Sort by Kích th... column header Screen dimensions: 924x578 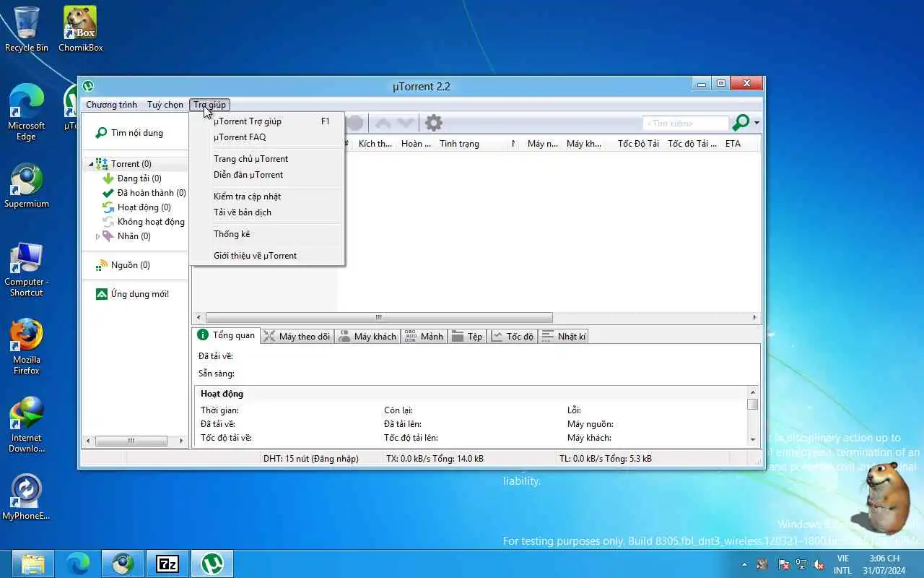pyautogui.click(x=375, y=144)
